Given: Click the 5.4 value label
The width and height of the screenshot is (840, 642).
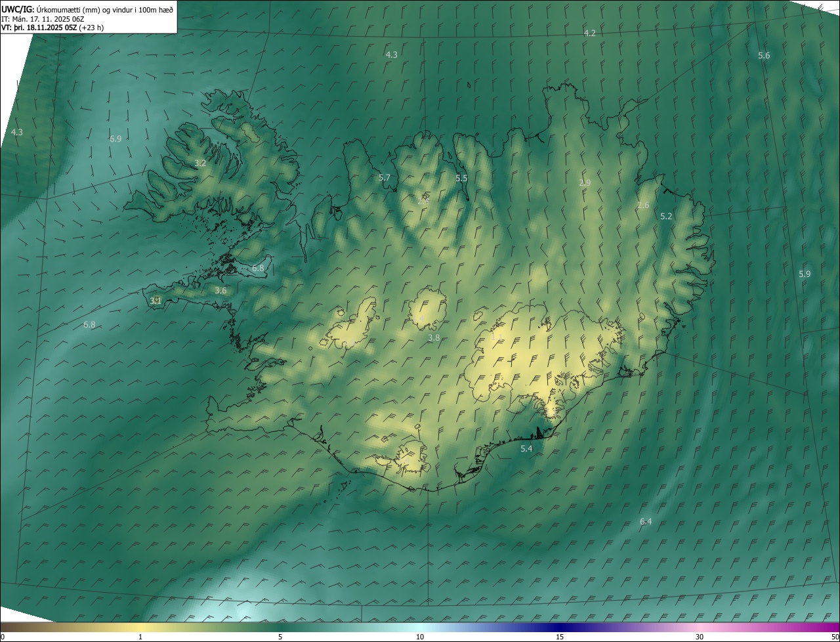Looking at the screenshot, I should point(526,448).
